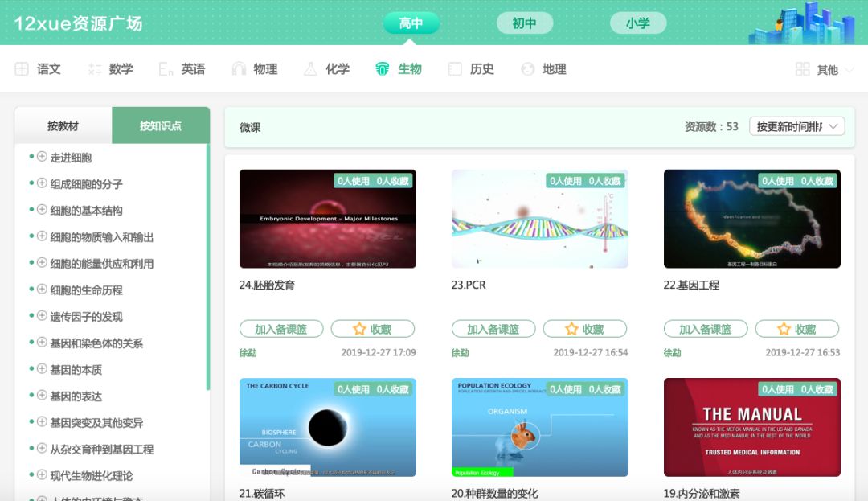Expand the 遗传因子的发现 node
Viewport: 868px width, 501px height.
tap(42, 316)
